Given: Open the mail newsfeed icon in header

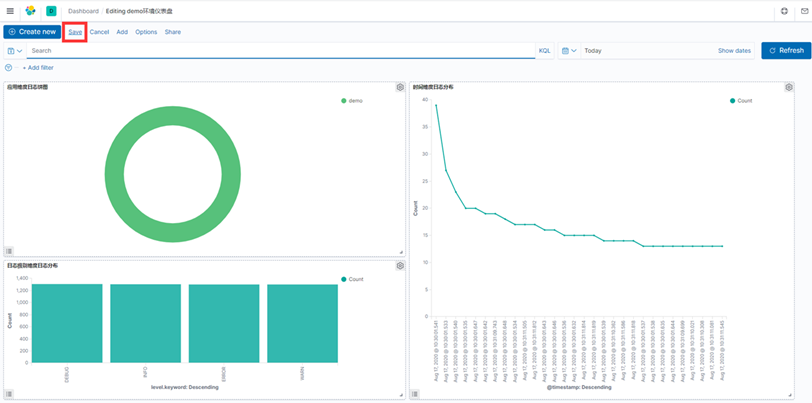Looking at the screenshot, I should click(x=804, y=11).
